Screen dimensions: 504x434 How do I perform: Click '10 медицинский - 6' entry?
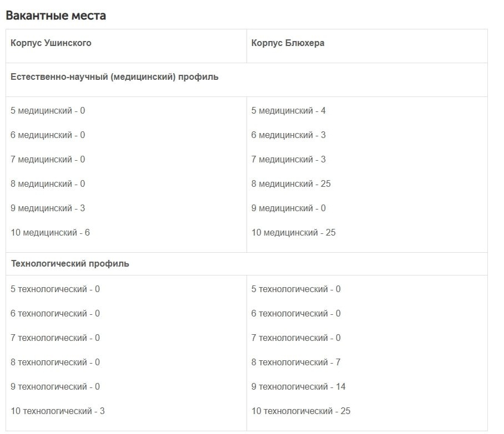pos(50,233)
